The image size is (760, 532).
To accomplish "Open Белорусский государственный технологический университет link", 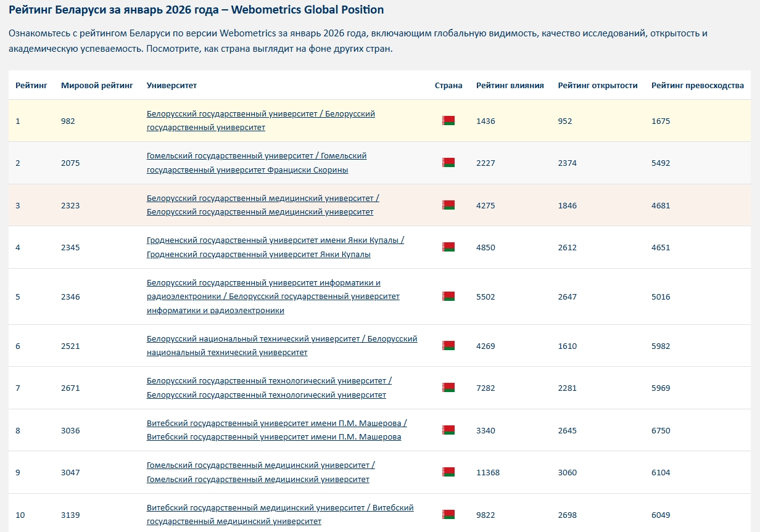I will tap(268, 381).
